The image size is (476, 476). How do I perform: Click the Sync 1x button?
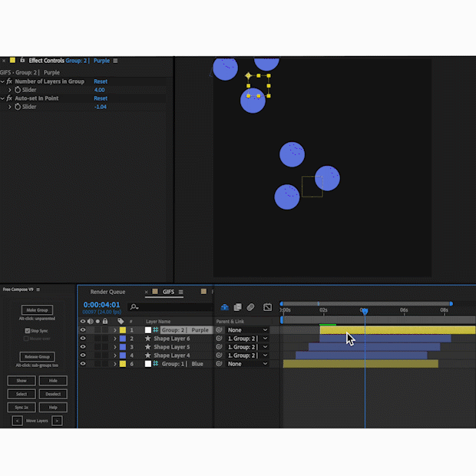21,408
